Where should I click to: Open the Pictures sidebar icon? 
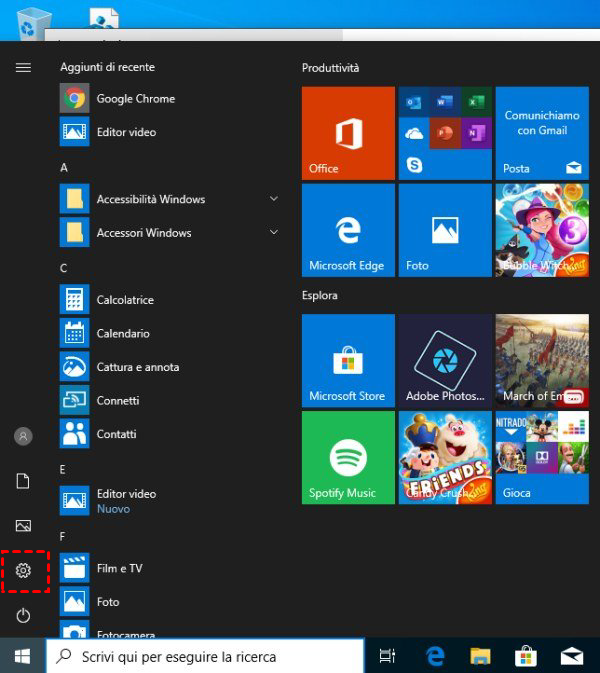(x=24, y=526)
